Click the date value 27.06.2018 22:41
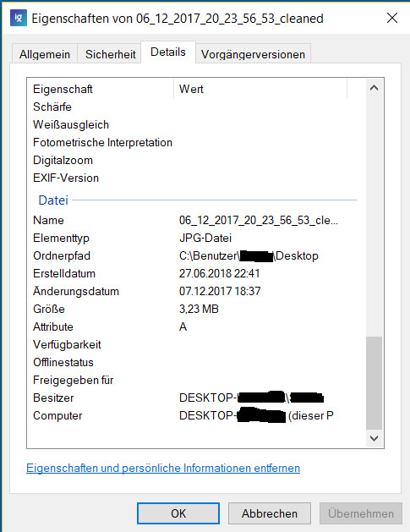The image size is (410, 532). (220, 273)
